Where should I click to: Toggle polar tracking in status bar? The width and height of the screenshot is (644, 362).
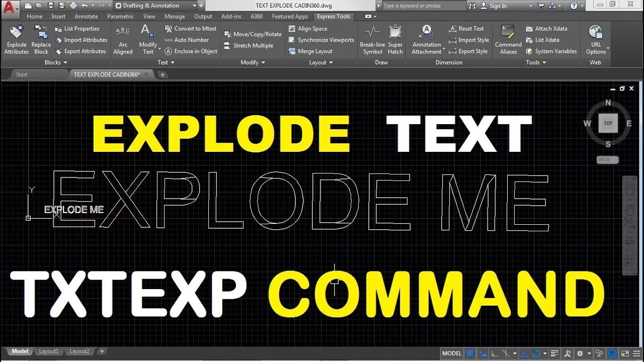[x=507, y=353]
